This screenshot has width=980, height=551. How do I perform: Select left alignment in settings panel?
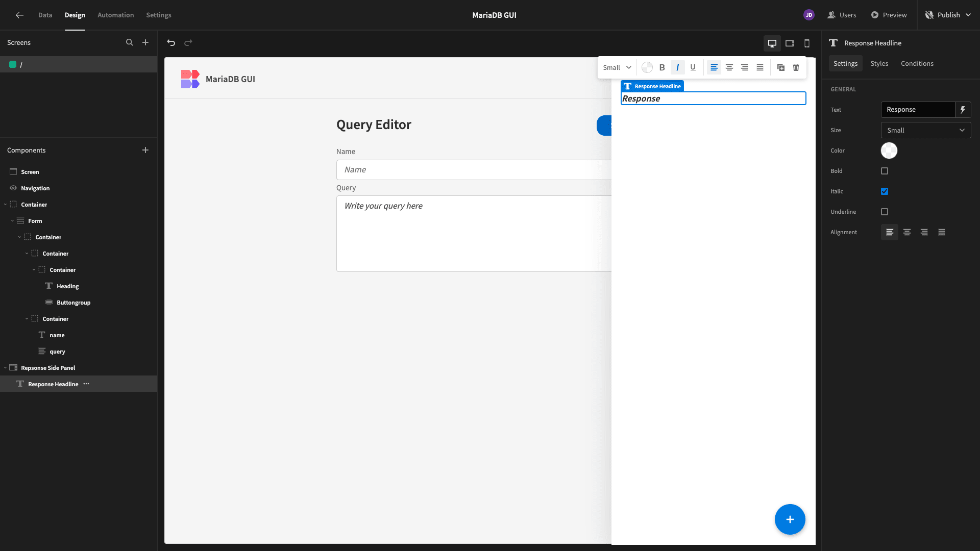point(890,232)
